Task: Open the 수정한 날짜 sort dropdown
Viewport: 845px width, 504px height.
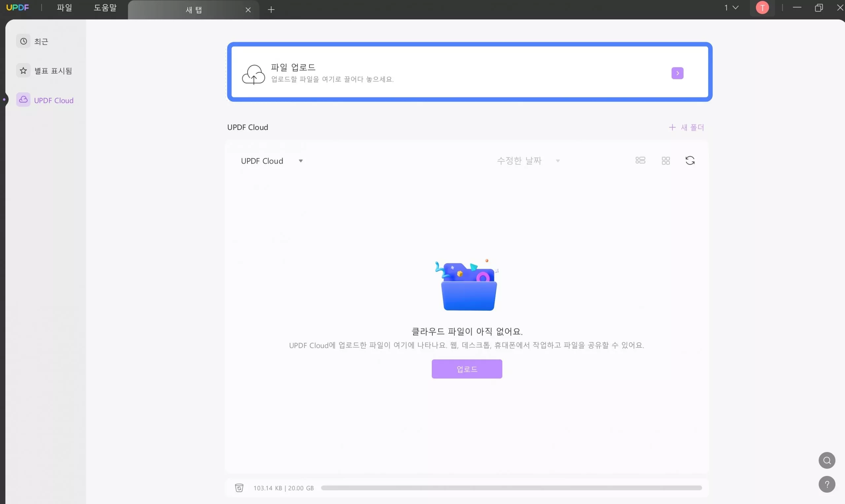Action: pyautogui.click(x=528, y=161)
